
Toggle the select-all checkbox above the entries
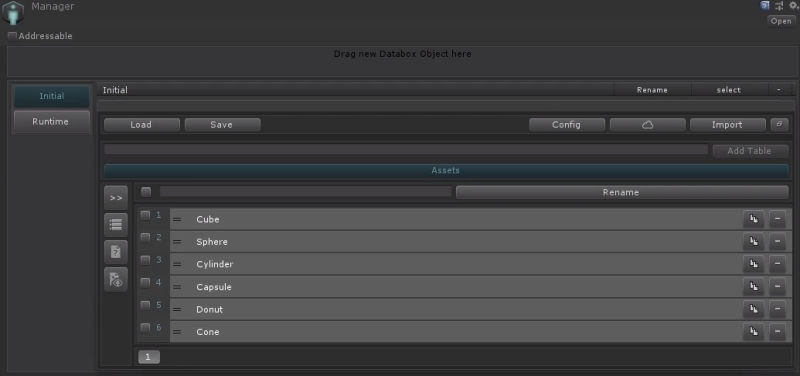146,192
